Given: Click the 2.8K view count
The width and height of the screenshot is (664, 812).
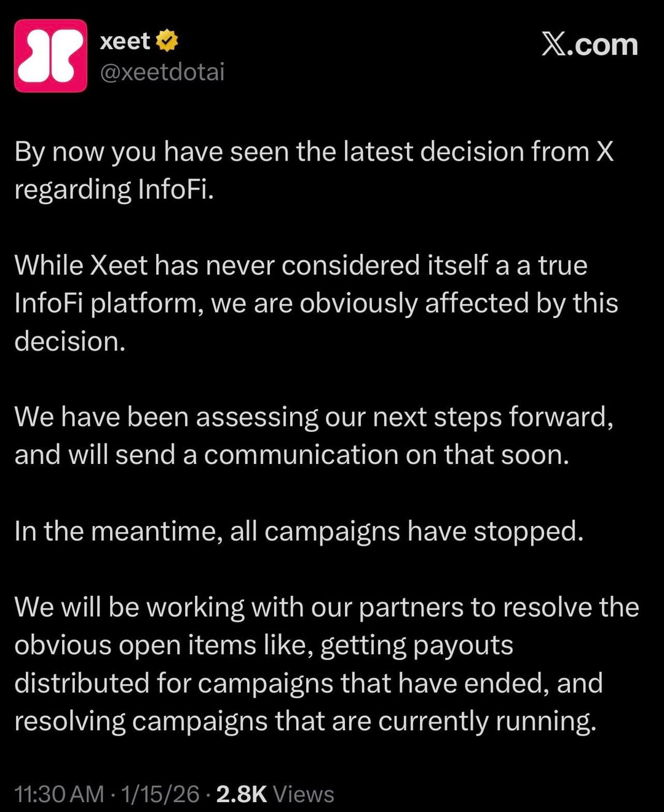Looking at the screenshot, I should [x=242, y=794].
